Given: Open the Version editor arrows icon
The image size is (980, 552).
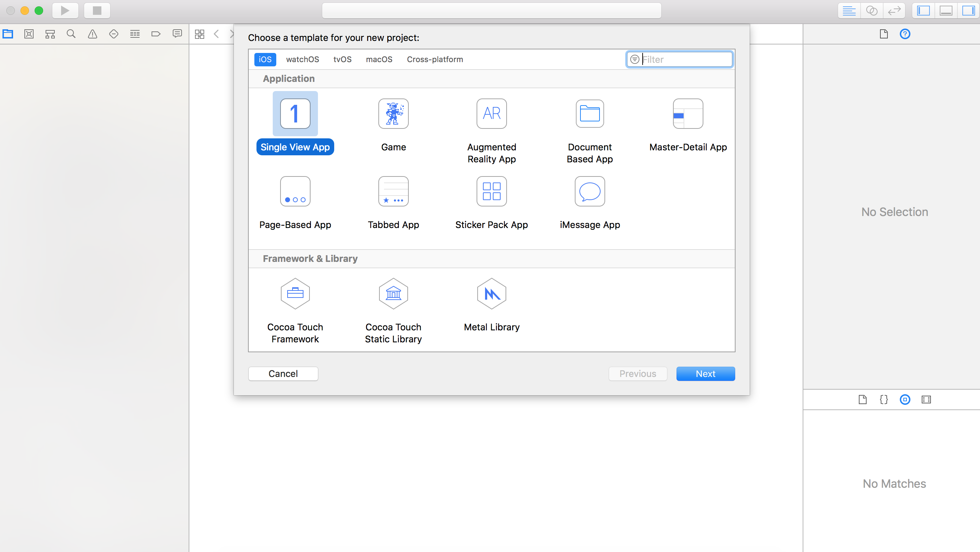Looking at the screenshot, I should (894, 10).
